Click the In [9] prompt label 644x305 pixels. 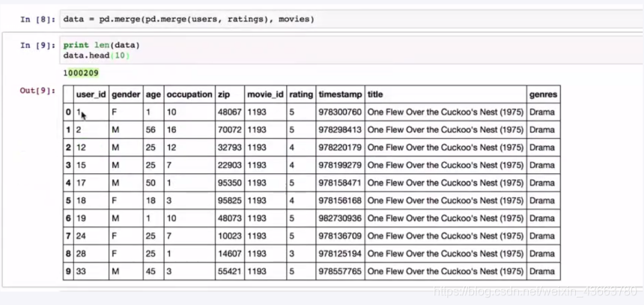coord(37,45)
